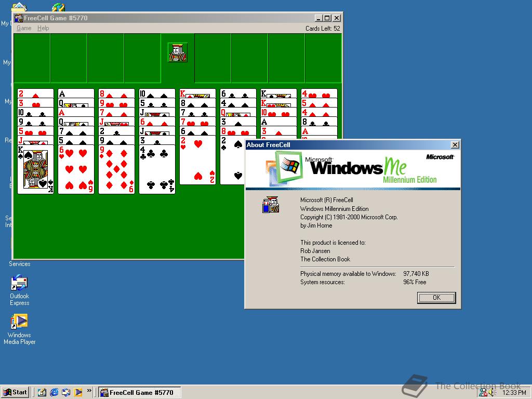532x399 pixels.
Task: Select the 6 of Hearts card
Action: point(76,169)
